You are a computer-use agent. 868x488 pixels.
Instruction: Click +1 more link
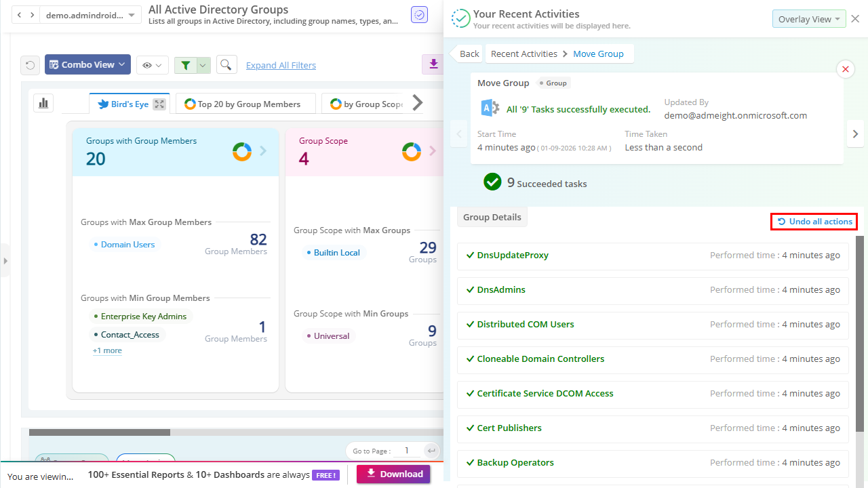[107, 351]
